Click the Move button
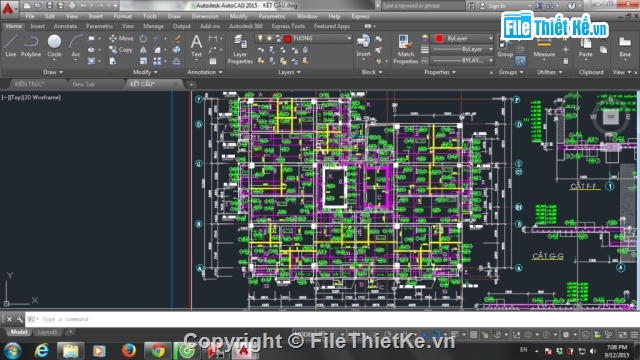 121,38
